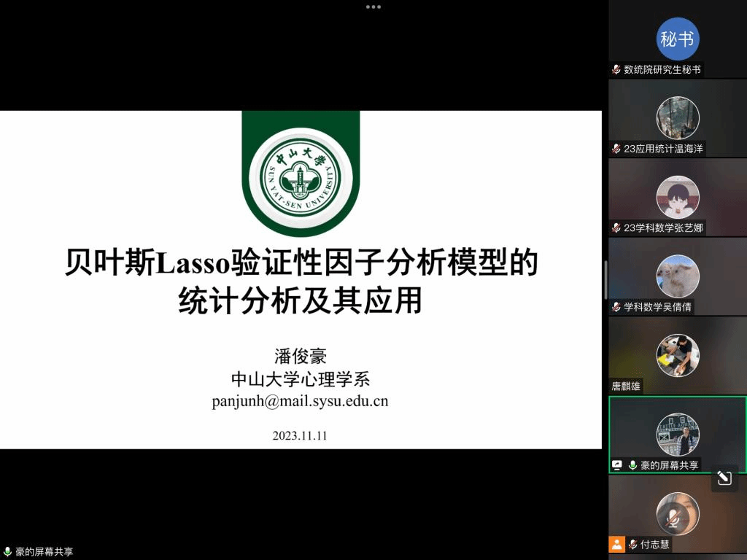Open the three-dot handle at top center
The height and width of the screenshot is (560, 747).
tap(373, 7)
